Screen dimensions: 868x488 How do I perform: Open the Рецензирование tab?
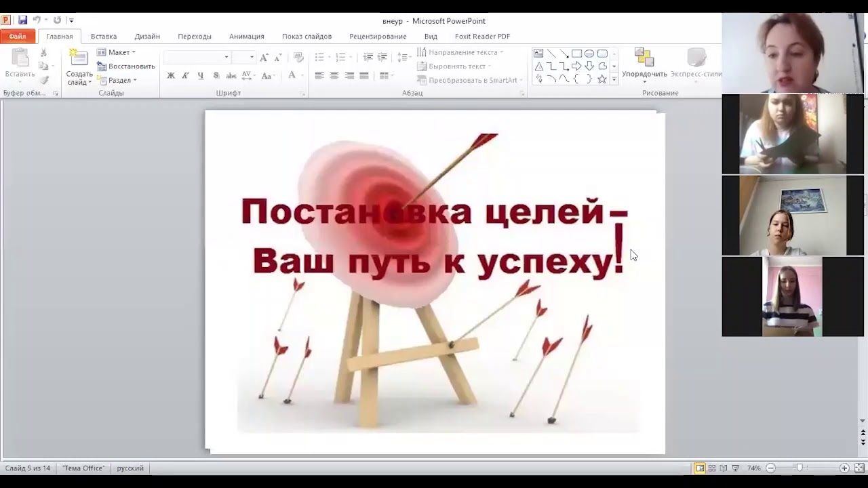pos(378,37)
